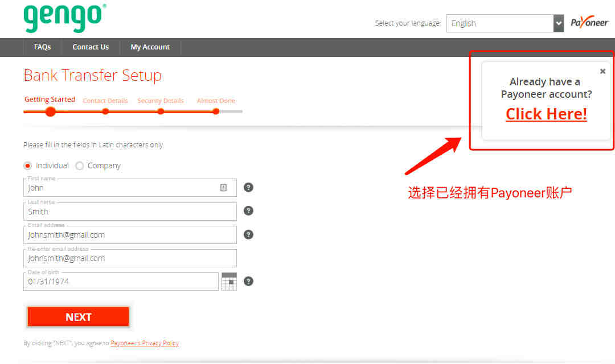The image size is (615, 364).
Task: Click the Security Details progress dot
Action: 161,111
